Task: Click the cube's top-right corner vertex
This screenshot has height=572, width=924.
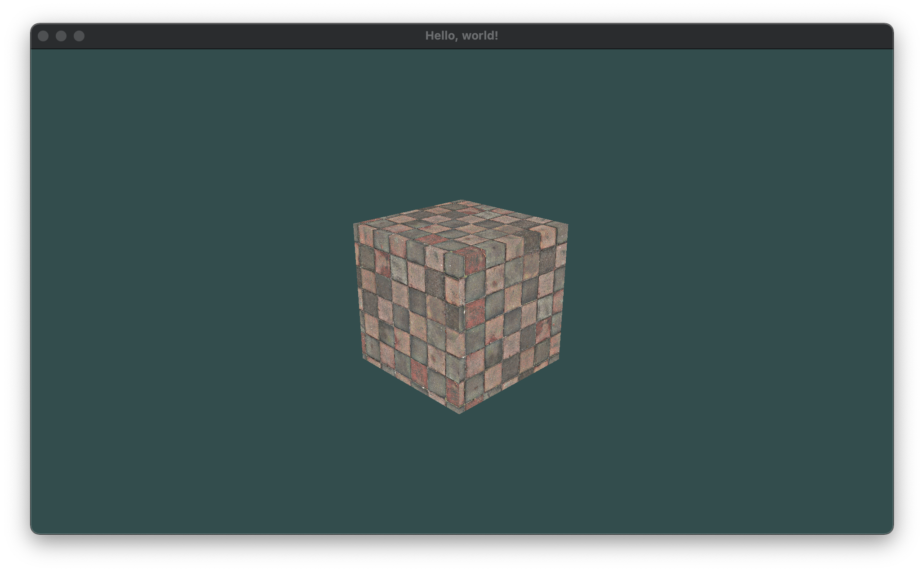Action: (x=568, y=224)
